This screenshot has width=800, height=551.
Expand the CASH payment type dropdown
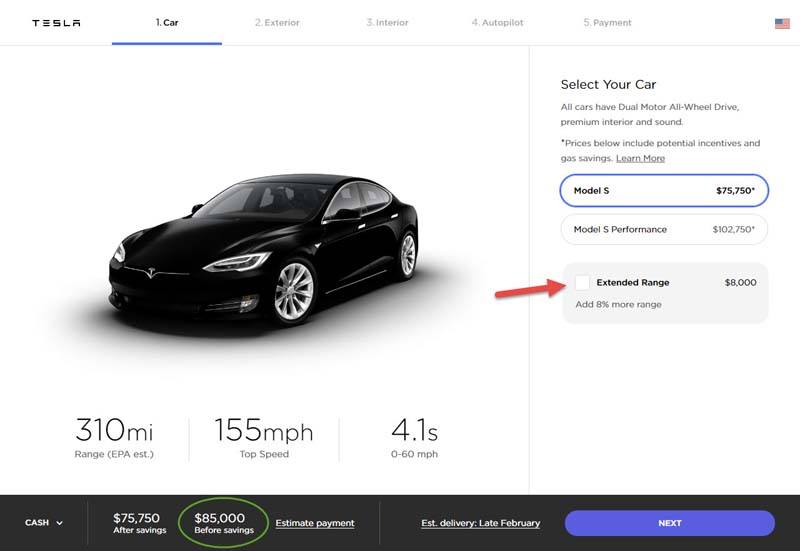[x=43, y=523]
